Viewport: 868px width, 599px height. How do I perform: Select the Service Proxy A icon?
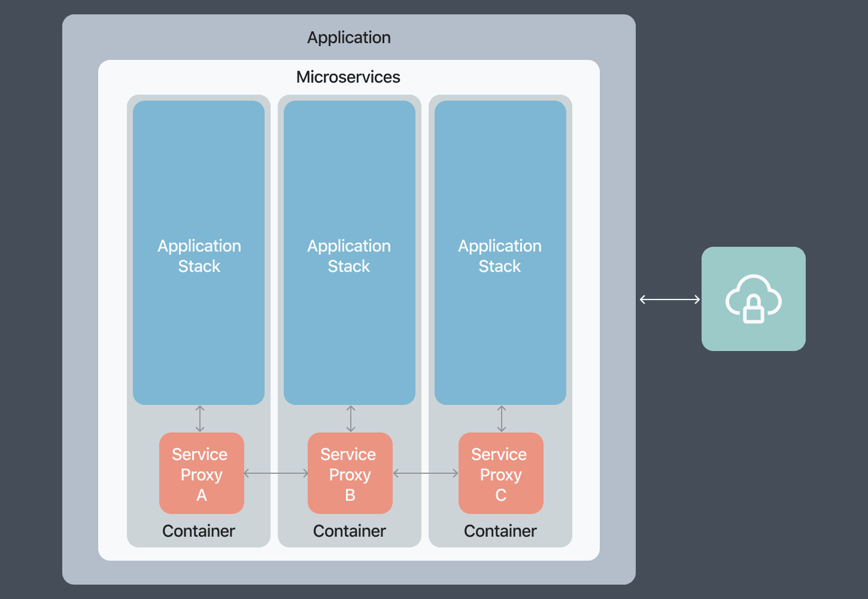click(x=201, y=473)
